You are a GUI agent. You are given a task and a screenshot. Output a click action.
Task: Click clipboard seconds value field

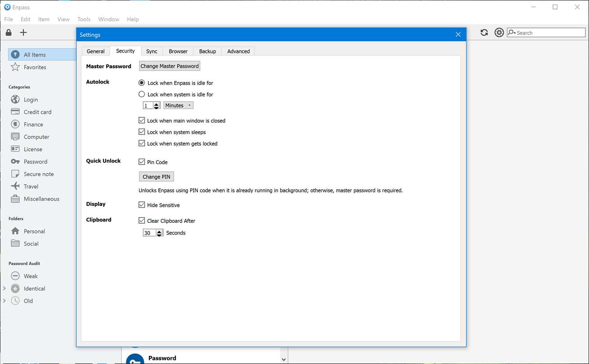[149, 233]
